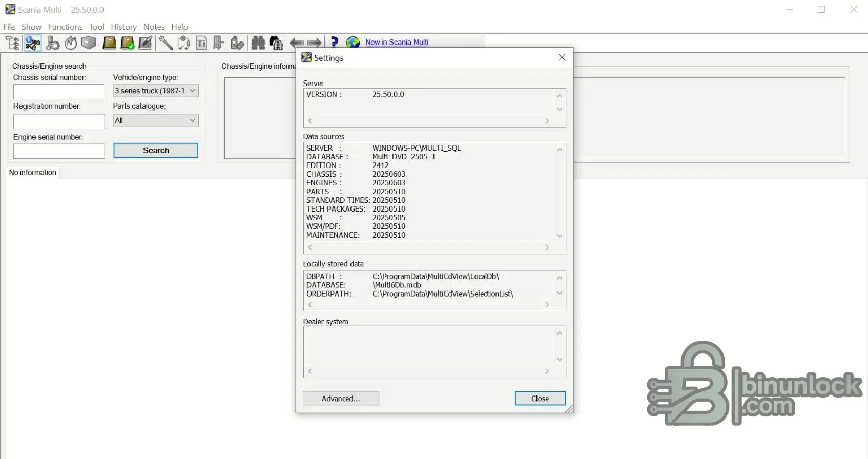Select the chassis information toolbar icon
The height and width of the screenshot is (459, 868).
(33, 43)
